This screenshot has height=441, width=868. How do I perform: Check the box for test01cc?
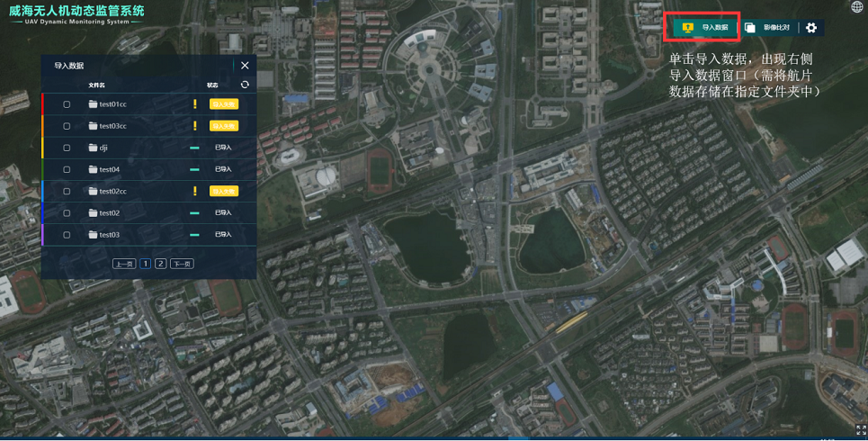pyautogui.click(x=67, y=104)
